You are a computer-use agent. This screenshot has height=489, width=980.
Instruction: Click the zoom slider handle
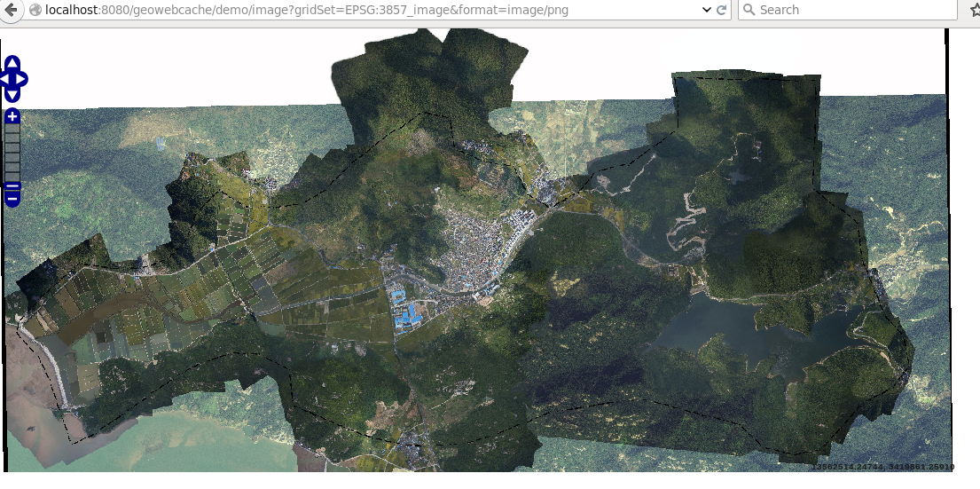(x=12, y=185)
